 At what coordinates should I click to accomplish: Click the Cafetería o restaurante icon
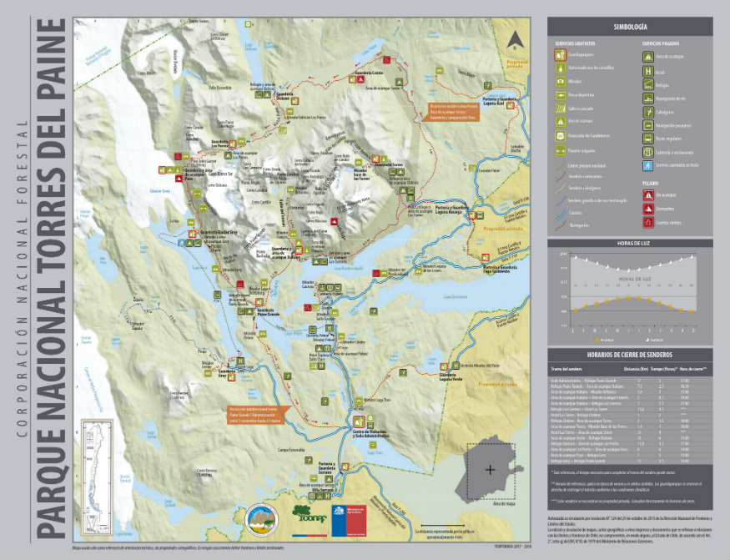pos(647,153)
